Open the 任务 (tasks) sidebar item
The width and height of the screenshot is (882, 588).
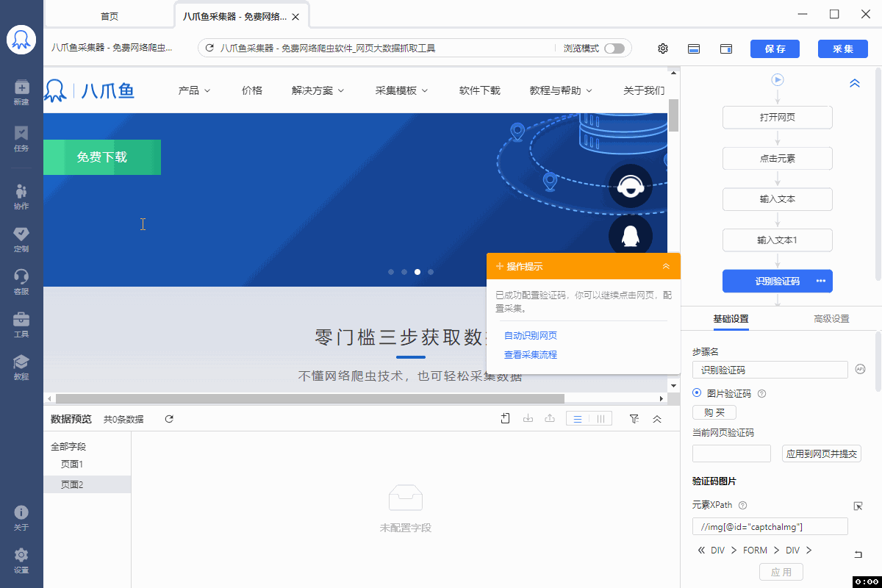point(21,138)
